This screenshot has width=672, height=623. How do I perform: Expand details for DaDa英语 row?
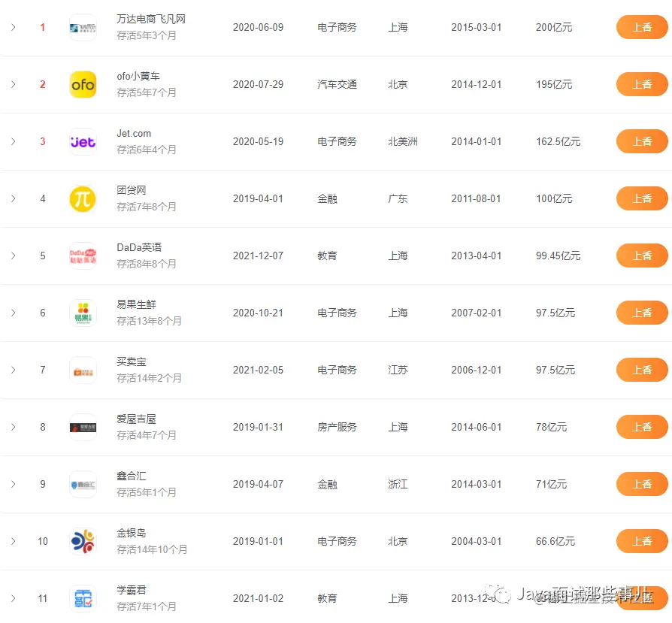13,256
